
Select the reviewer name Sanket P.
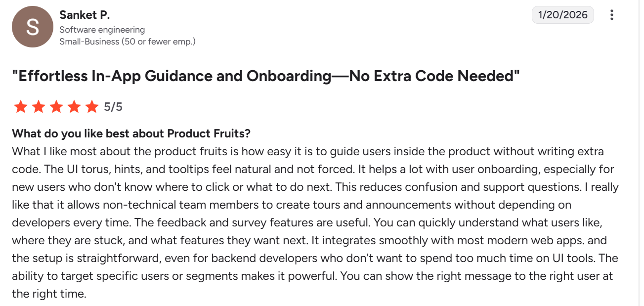pos(84,15)
